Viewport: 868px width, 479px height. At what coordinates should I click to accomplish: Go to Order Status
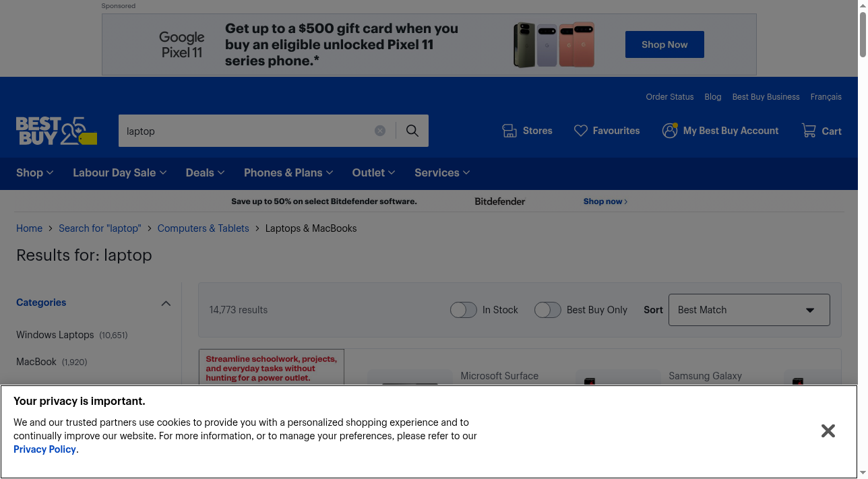[670, 97]
